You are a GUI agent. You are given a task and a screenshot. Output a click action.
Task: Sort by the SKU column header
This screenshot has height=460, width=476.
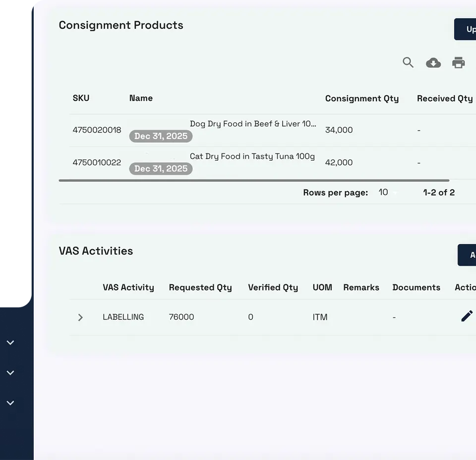click(81, 98)
